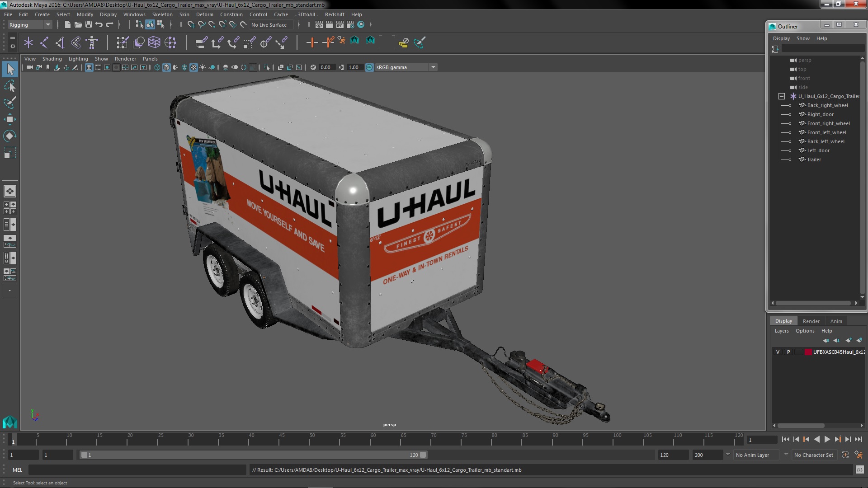Activate the Rotate tool in toolbox
The width and height of the screenshot is (868, 488).
point(10,136)
